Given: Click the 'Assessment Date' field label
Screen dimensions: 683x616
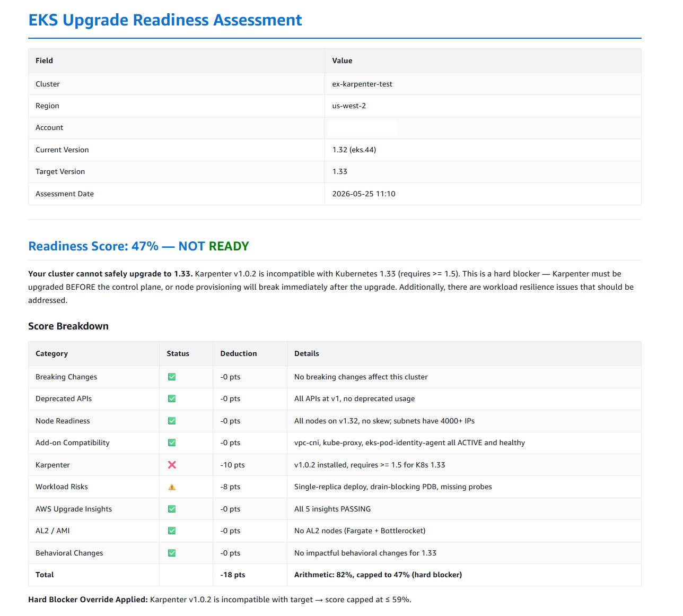Looking at the screenshot, I should coord(65,194).
